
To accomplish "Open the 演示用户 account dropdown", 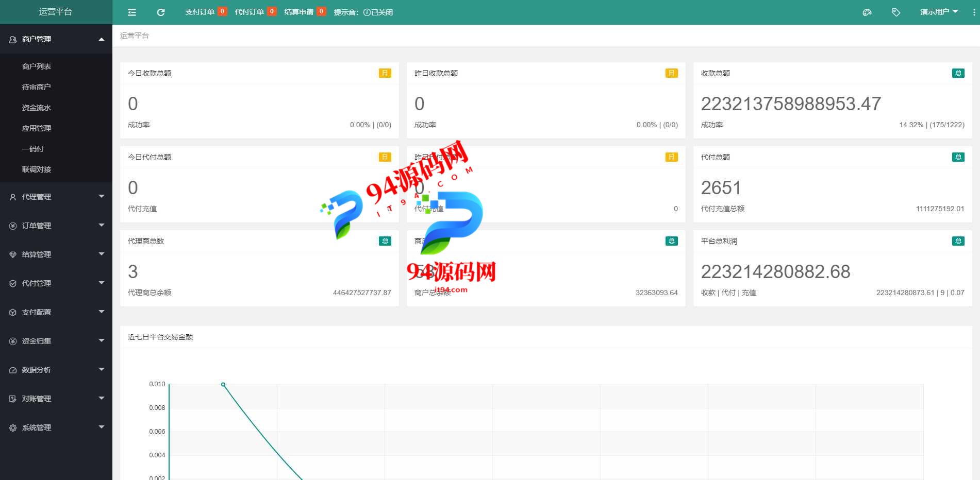I will coord(939,12).
